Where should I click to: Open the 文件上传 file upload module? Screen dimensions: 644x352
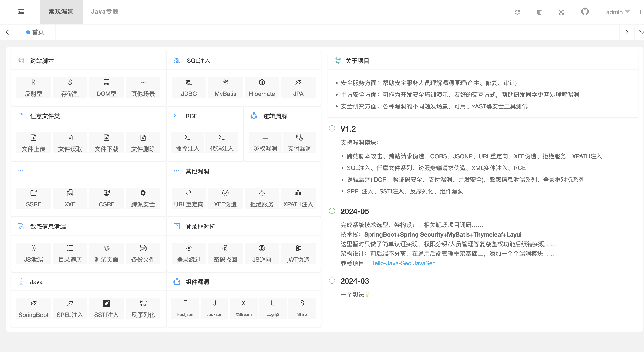point(33,143)
